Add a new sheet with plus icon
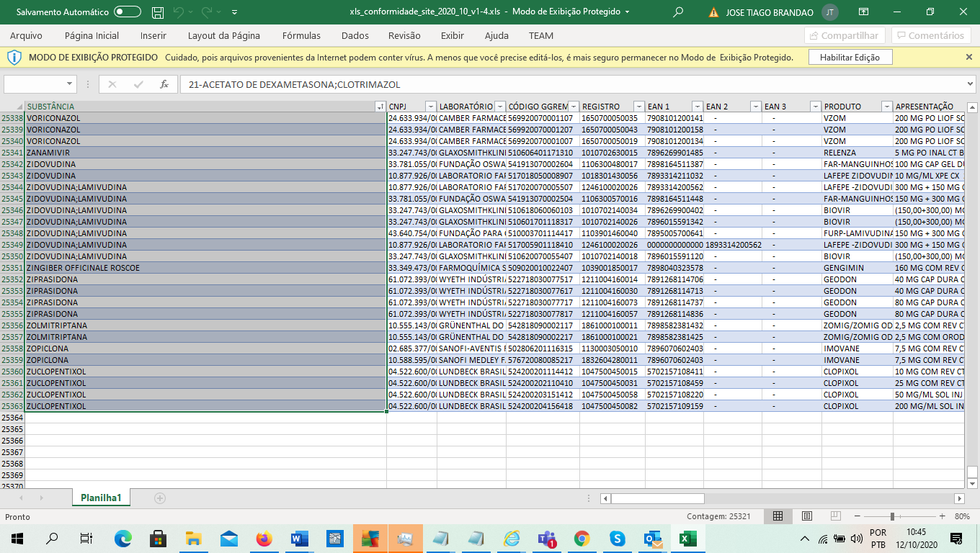Screen dimensions: 980x553 160,498
